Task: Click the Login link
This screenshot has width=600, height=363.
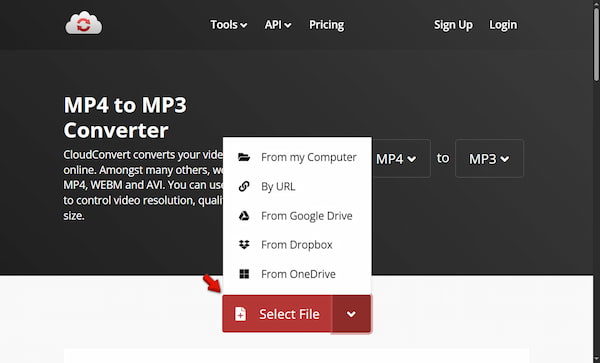Action: (x=503, y=25)
